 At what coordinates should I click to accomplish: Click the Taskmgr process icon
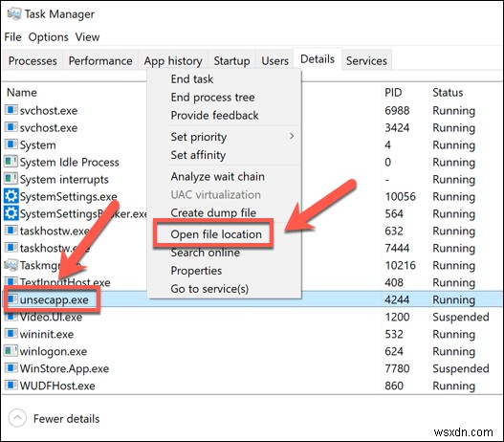click(x=11, y=265)
